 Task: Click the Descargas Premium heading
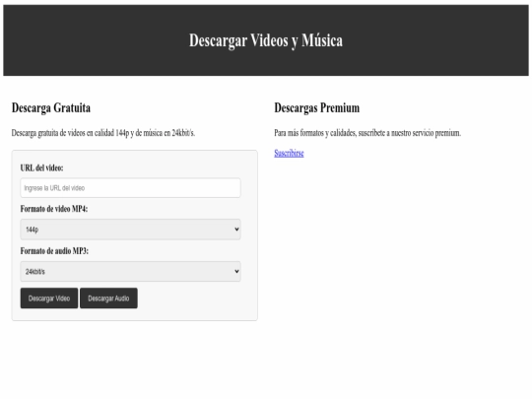tap(317, 108)
